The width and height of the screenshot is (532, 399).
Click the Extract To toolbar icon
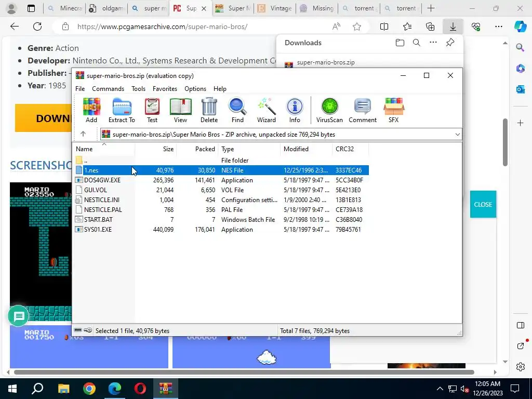122,110
